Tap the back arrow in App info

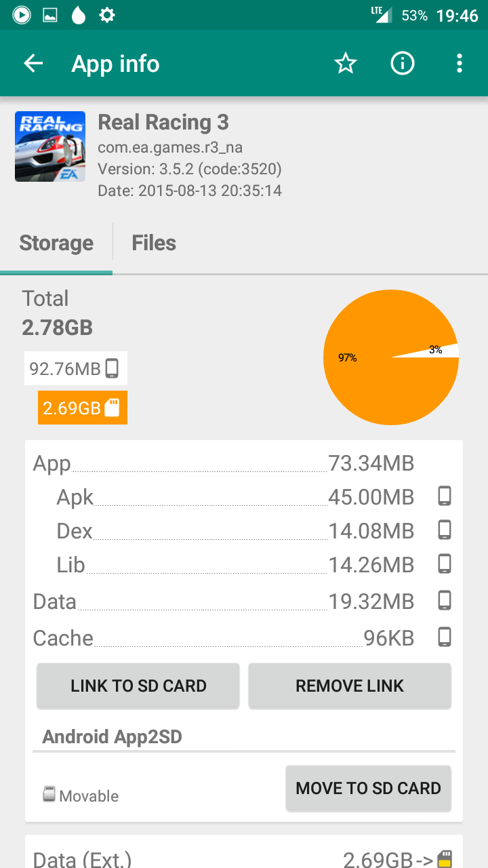(33, 64)
